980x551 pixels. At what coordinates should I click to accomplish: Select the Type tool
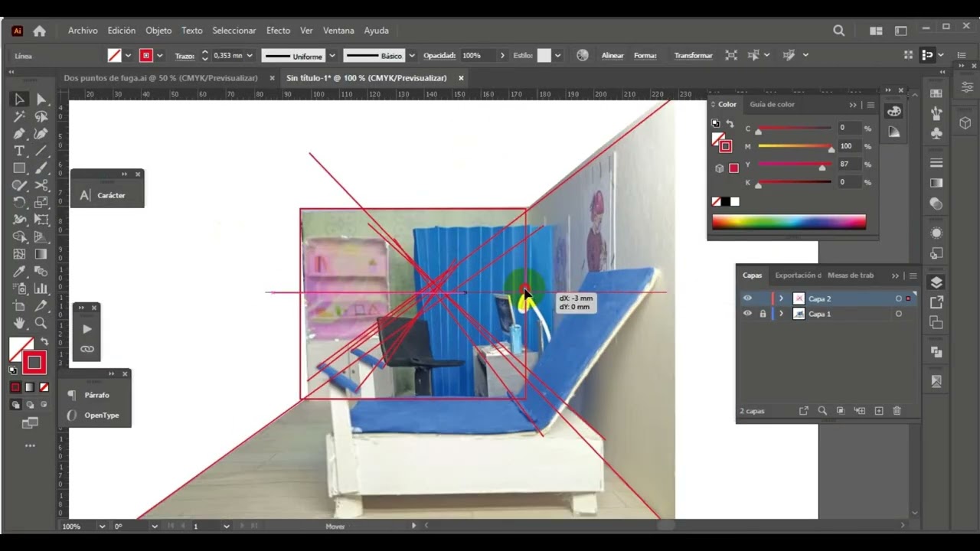click(x=19, y=151)
